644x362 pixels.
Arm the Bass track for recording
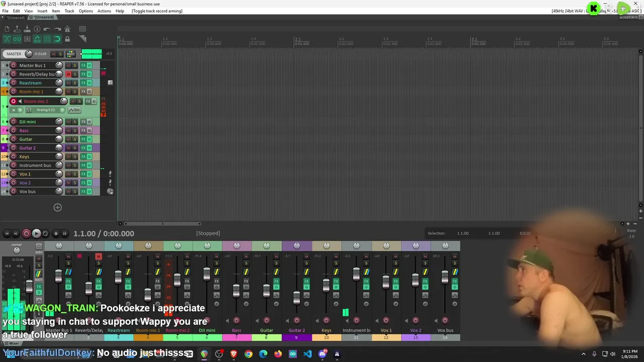[14, 131]
